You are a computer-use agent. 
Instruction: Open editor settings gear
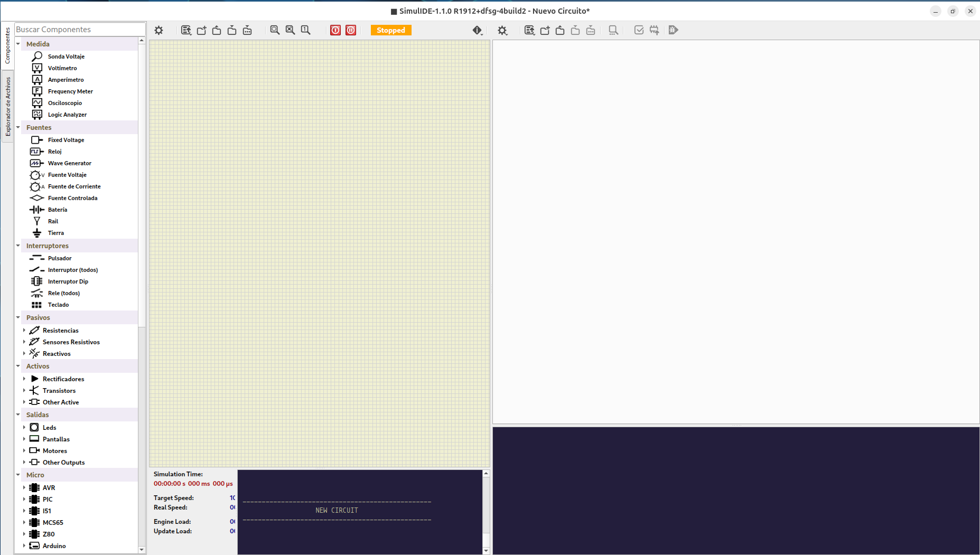coord(502,30)
